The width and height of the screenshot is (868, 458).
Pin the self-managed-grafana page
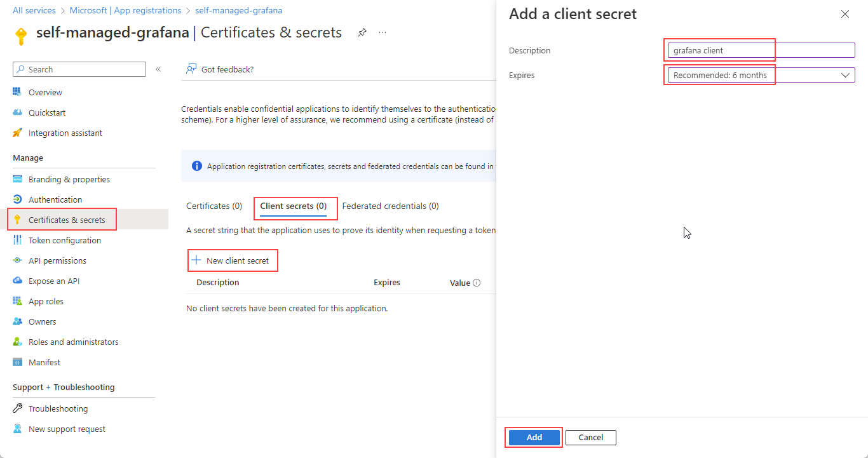pos(362,32)
